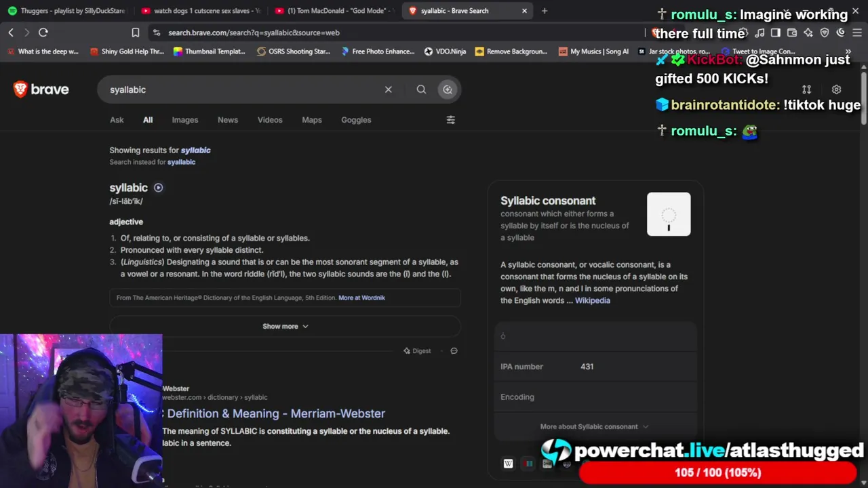The height and width of the screenshot is (488, 868).
Task: Click the adjective part-of-speech label
Action: click(x=126, y=222)
